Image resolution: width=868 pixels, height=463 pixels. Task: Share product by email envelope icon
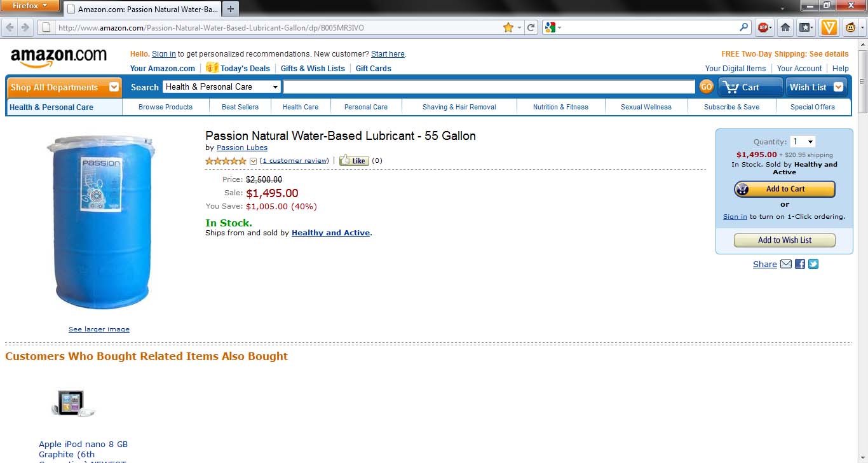click(786, 264)
